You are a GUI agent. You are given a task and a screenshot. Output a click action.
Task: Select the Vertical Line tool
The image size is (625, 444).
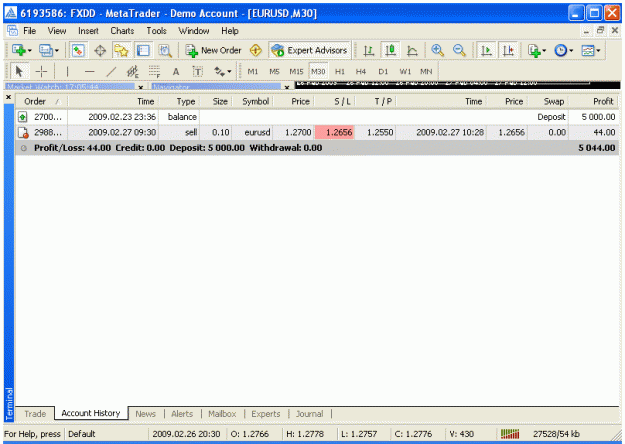[67, 72]
